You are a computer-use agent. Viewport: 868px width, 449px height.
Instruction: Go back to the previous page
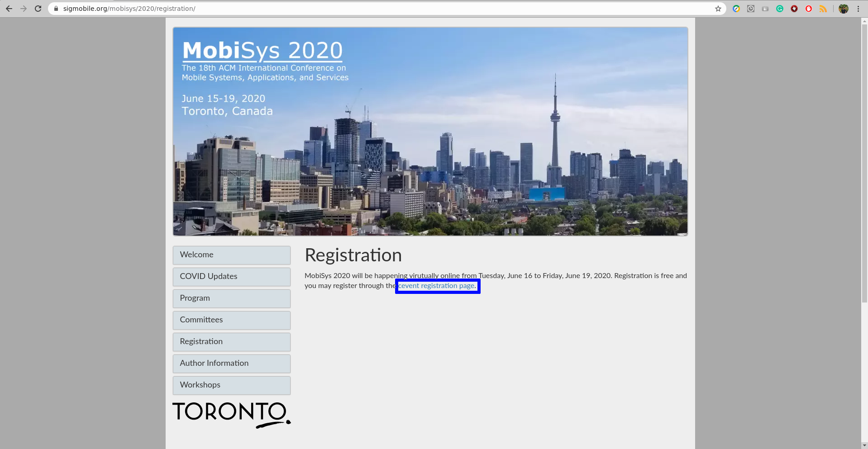(x=9, y=9)
